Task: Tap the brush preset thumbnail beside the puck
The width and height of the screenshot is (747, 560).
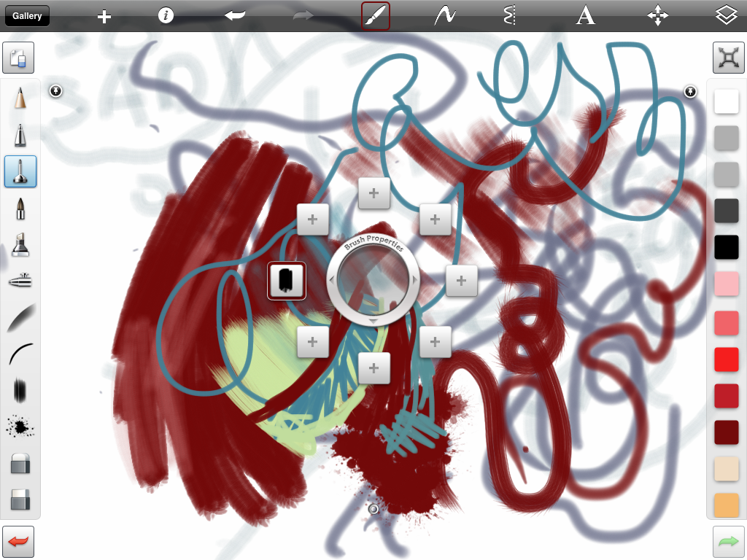Action: click(x=287, y=281)
